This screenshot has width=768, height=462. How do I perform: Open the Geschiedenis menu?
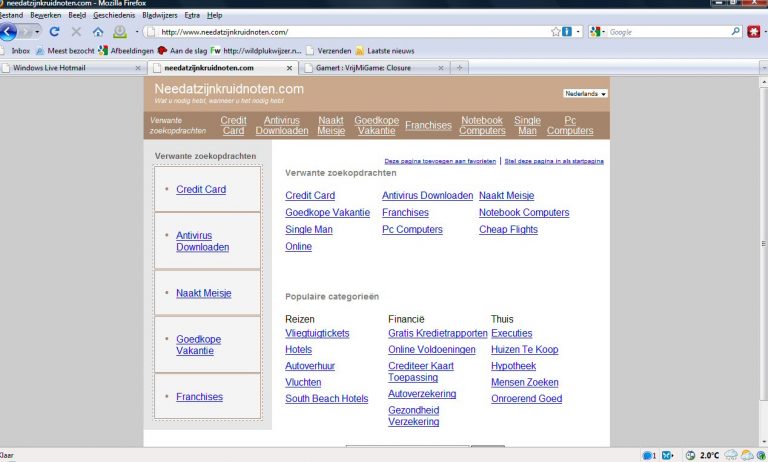pyautogui.click(x=114, y=15)
